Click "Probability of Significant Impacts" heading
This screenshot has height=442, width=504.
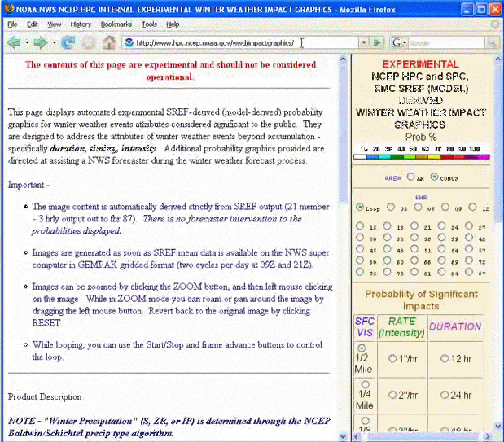tap(421, 300)
